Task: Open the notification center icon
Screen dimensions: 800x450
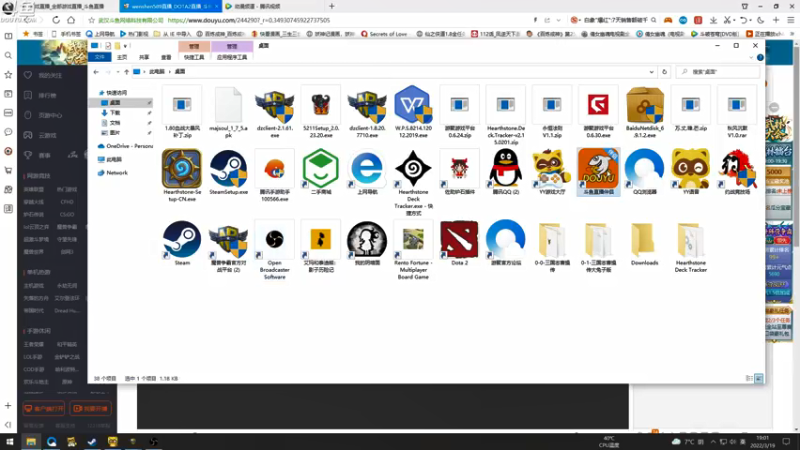Action: pos(786,442)
